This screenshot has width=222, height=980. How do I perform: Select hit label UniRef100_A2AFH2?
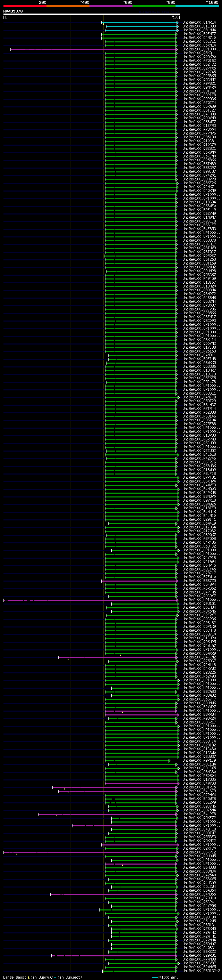point(199,932)
